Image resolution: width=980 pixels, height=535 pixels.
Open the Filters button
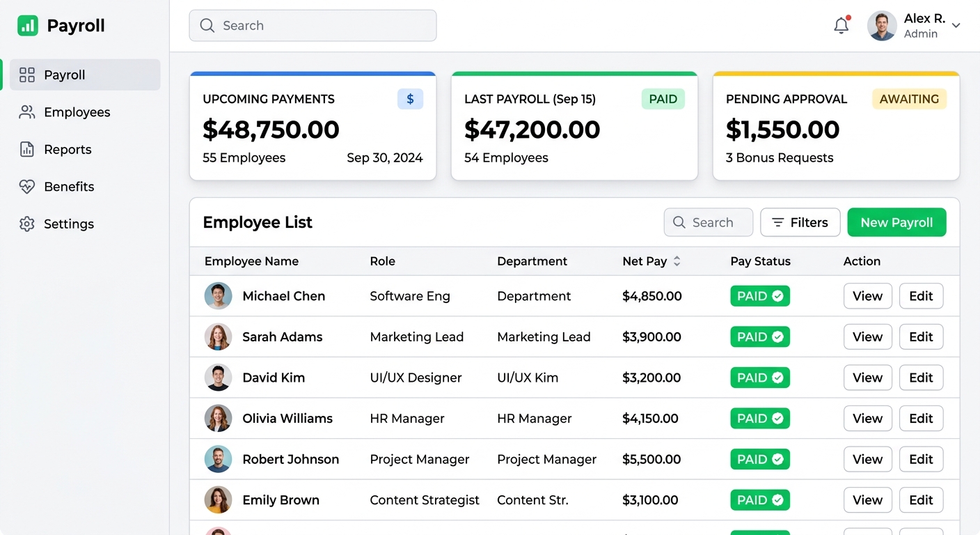800,222
